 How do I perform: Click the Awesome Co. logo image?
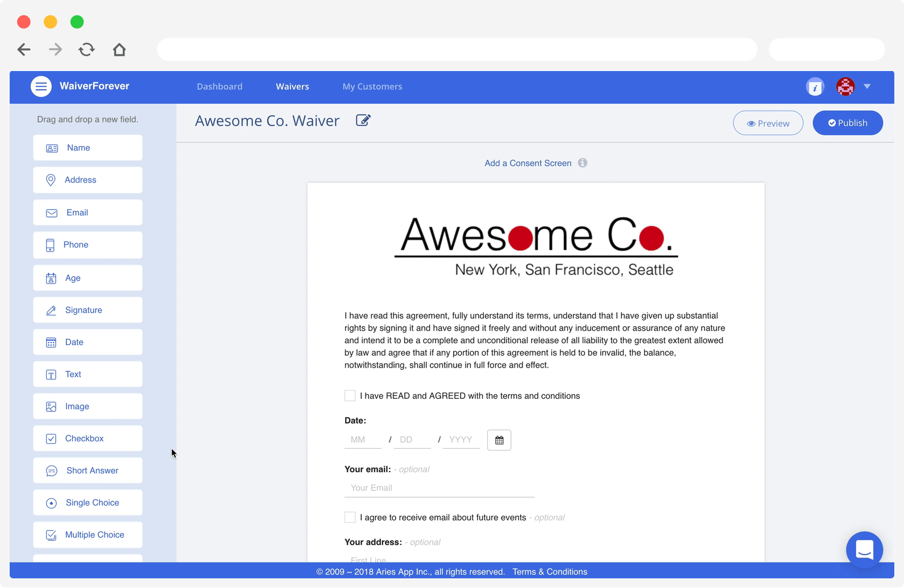click(536, 247)
